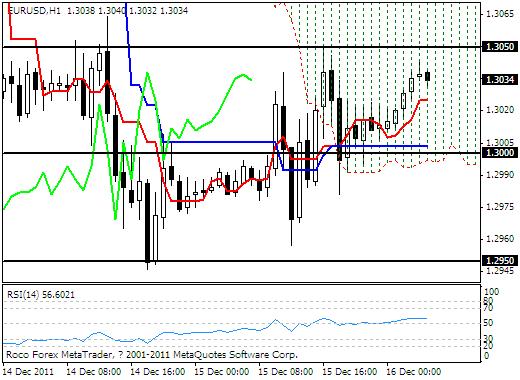The height and width of the screenshot is (380, 520).
Task: Click the flat blue indicator line
Action: (220, 142)
